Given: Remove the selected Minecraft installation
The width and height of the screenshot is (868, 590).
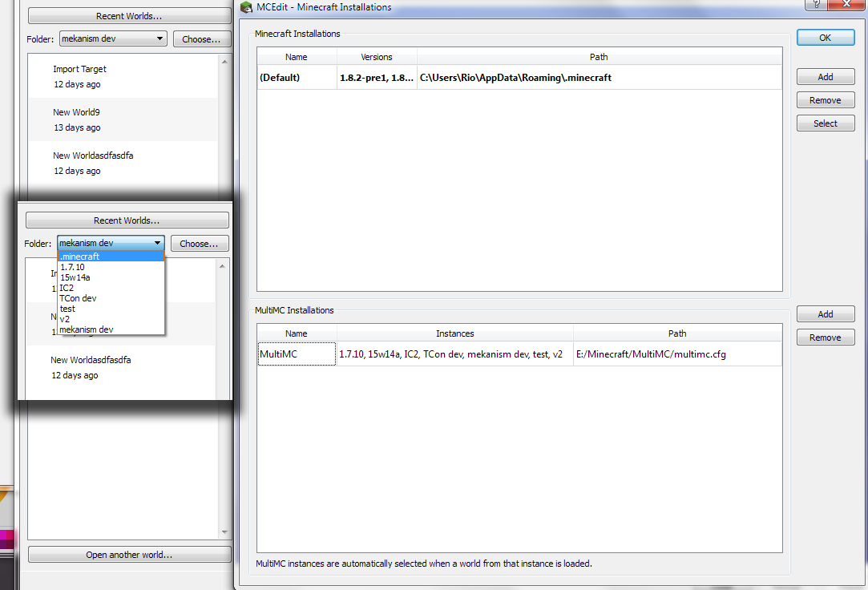Looking at the screenshot, I should coord(826,100).
